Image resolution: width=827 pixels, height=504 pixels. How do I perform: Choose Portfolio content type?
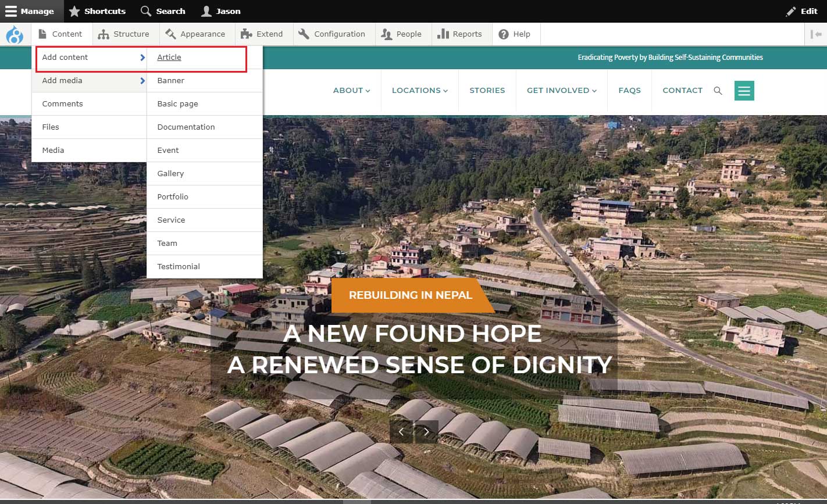point(205,197)
